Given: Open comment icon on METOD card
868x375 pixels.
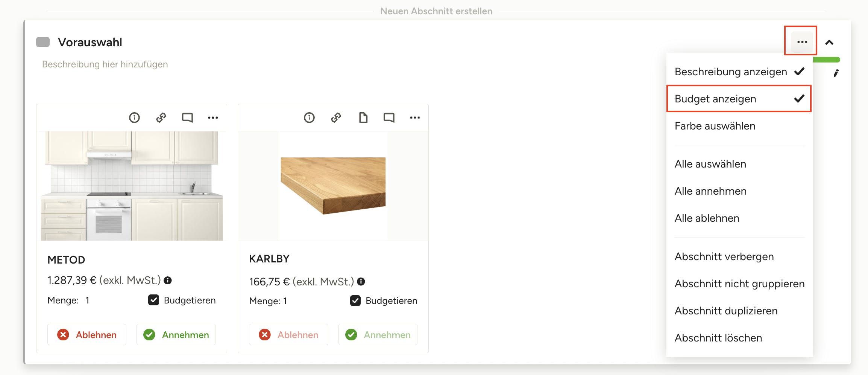Looking at the screenshot, I should pos(187,118).
